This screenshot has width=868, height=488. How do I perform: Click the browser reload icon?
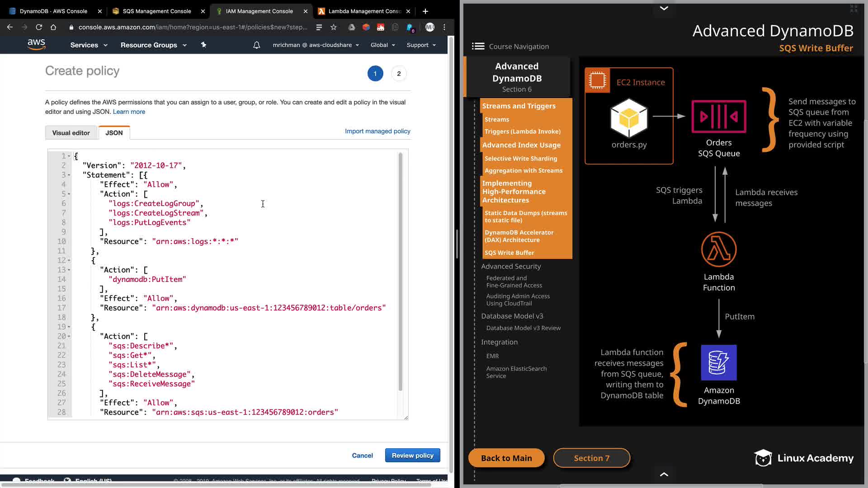coord(39,27)
